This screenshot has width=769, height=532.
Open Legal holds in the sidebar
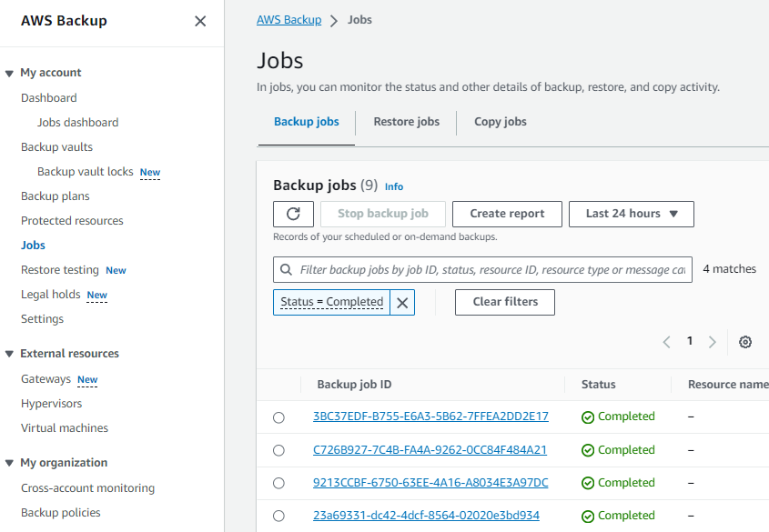point(51,295)
